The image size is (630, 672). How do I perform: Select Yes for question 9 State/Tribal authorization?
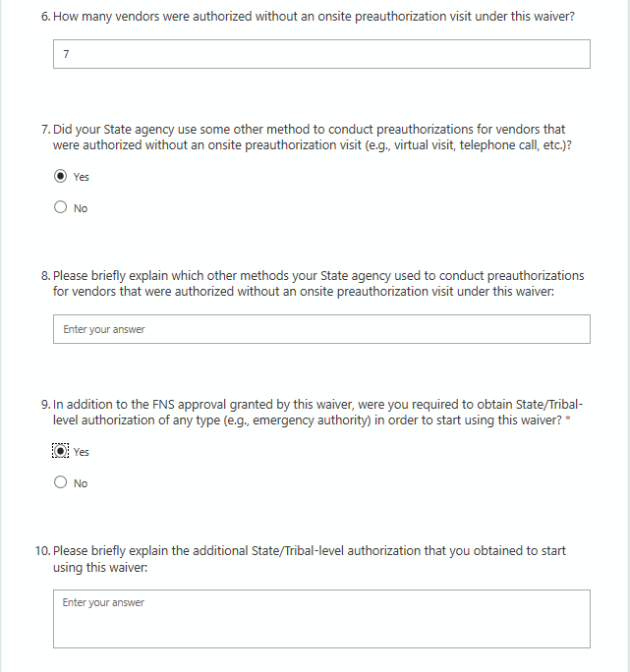tap(61, 452)
